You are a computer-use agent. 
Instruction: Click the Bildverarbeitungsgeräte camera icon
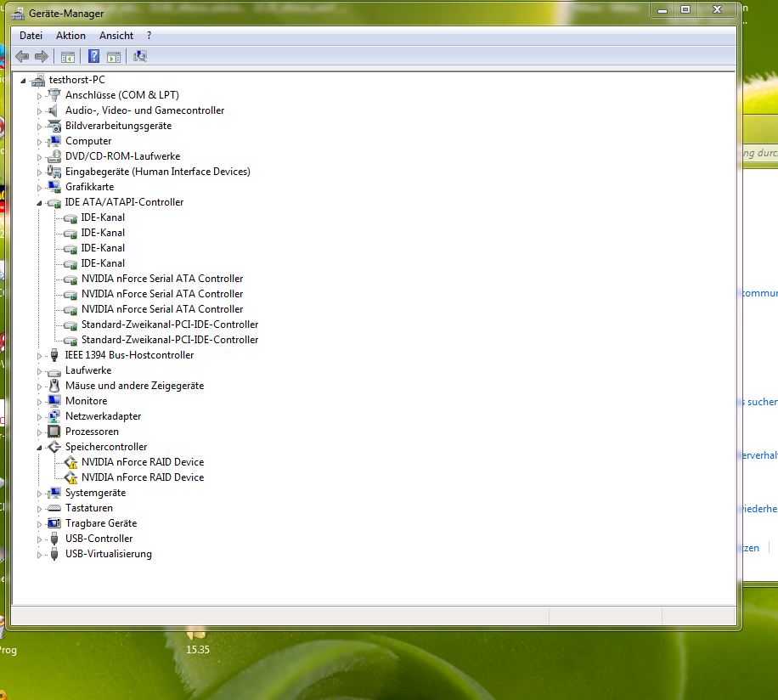(54, 126)
